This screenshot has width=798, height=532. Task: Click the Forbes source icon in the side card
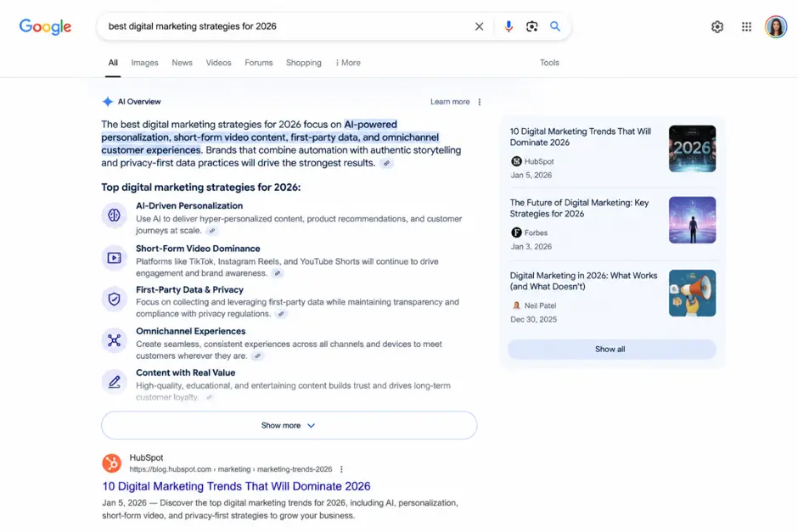point(516,232)
